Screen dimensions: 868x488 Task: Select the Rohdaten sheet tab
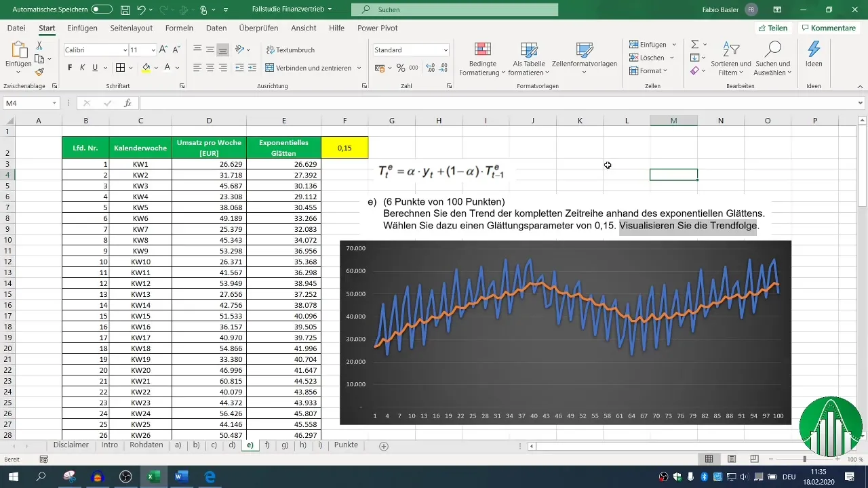click(146, 445)
